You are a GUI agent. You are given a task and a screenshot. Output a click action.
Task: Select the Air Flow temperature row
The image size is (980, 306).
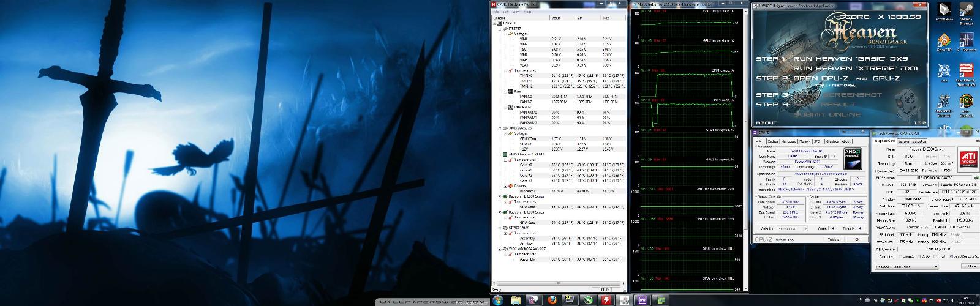pos(559,244)
